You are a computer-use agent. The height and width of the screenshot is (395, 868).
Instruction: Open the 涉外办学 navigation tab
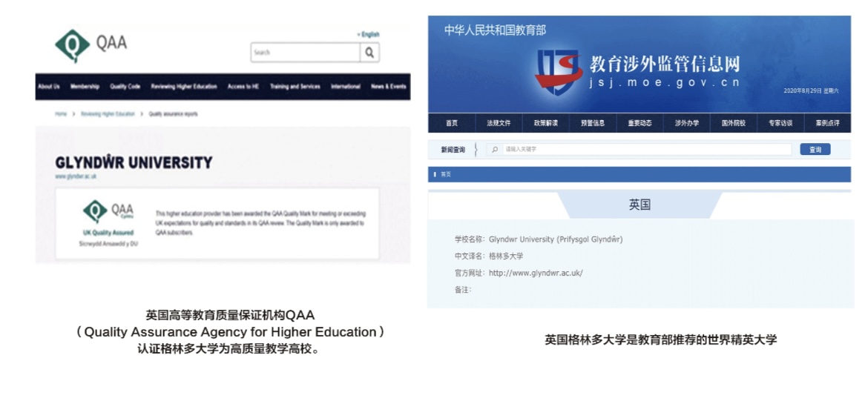click(x=687, y=123)
